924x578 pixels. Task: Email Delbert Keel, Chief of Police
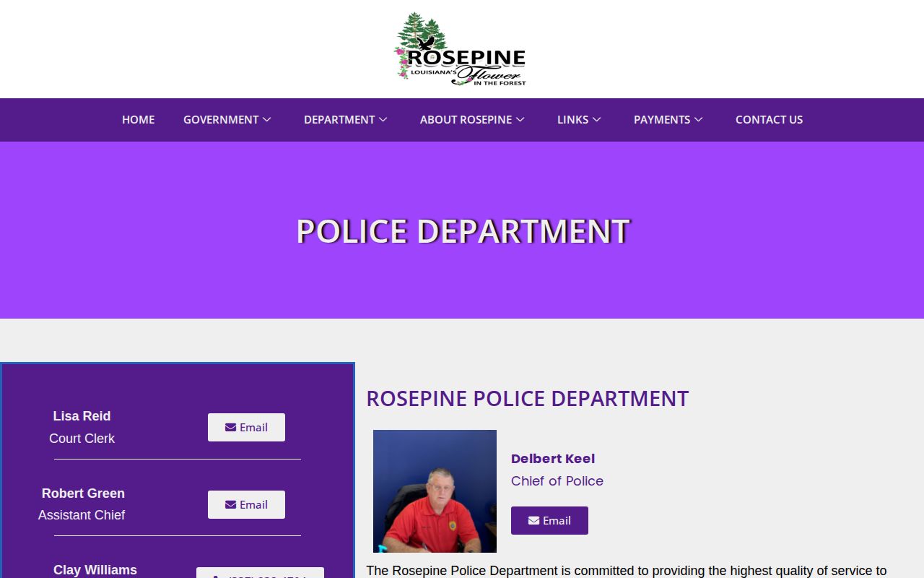tap(549, 520)
